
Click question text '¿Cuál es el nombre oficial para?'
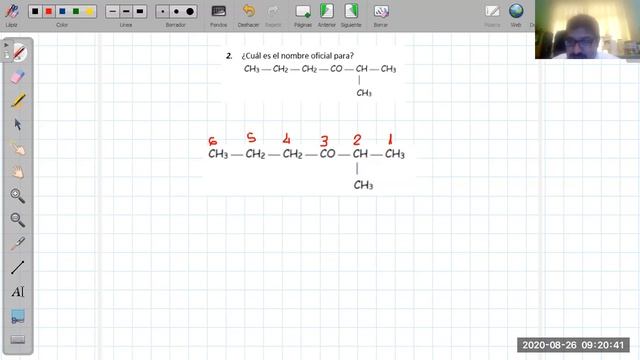click(x=298, y=56)
